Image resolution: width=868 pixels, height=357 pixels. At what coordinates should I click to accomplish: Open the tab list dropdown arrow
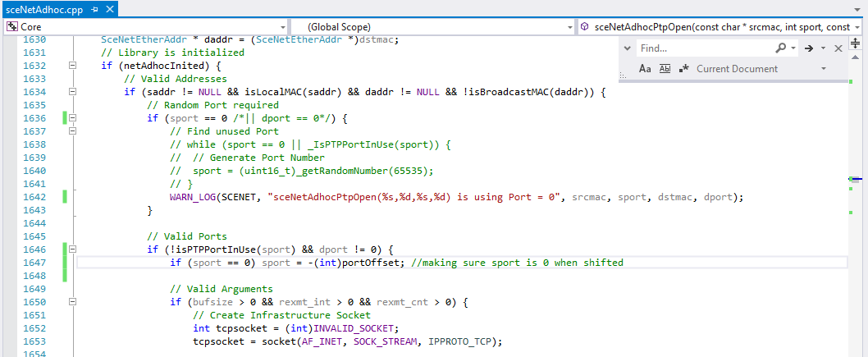point(857,9)
